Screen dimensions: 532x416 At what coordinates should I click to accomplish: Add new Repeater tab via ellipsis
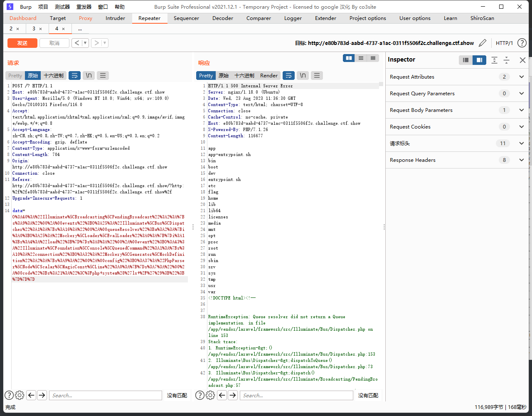tap(80, 29)
